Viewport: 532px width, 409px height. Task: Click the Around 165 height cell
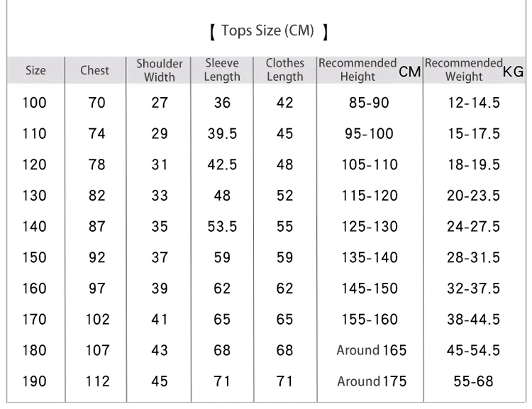pyautogui.click(x=372, y=350)
